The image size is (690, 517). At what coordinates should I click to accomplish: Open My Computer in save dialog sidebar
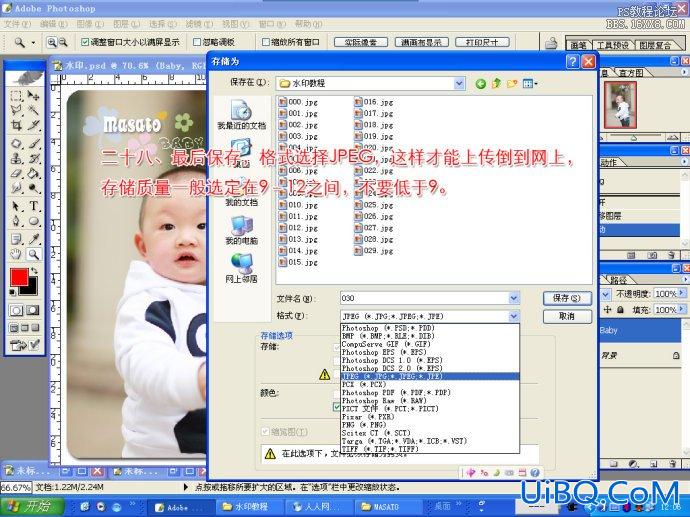tap(241, 231)
